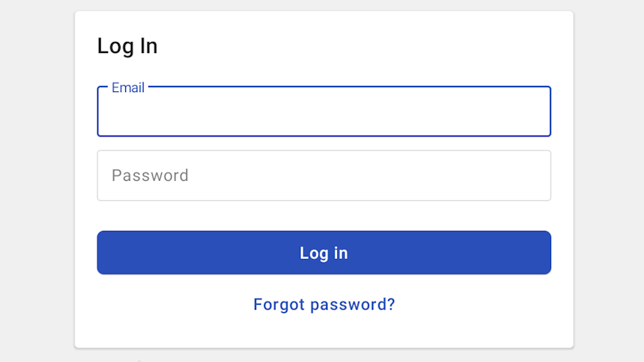
Task: Select the Forgot password? text link
Action: point(324,304)
